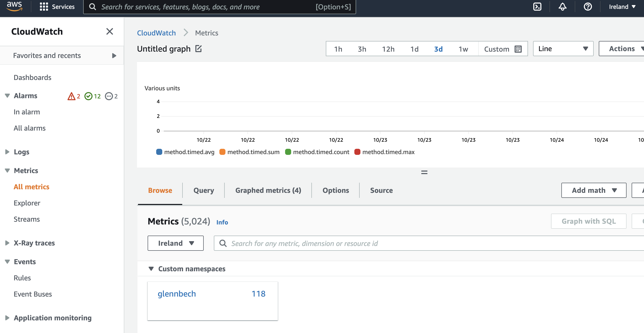Open the Line graph type dropdown

pyautogui.click(x=563, y=49)
